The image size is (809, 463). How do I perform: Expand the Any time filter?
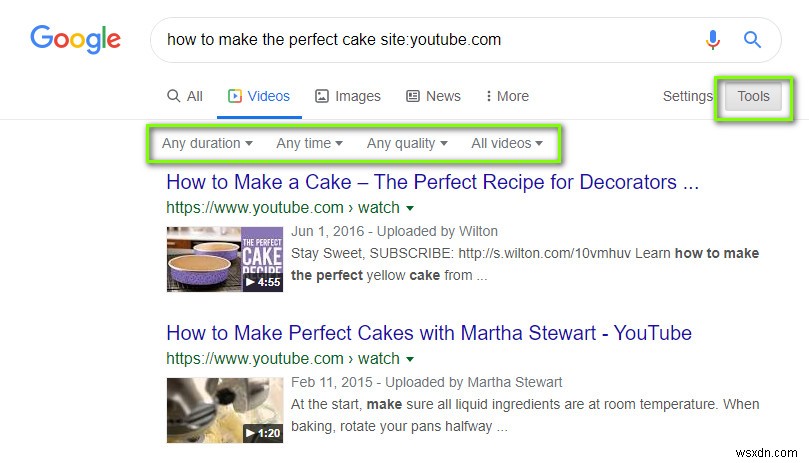click(309, 143)
